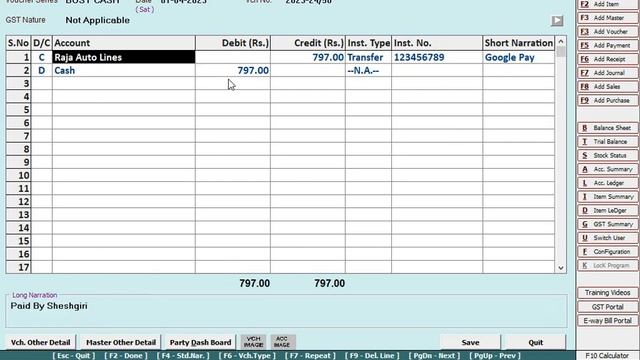Image resolution: width=640 pixels, height=360 pixels.
Task: Open GST Summary report
Action: [x=608, y=224]
